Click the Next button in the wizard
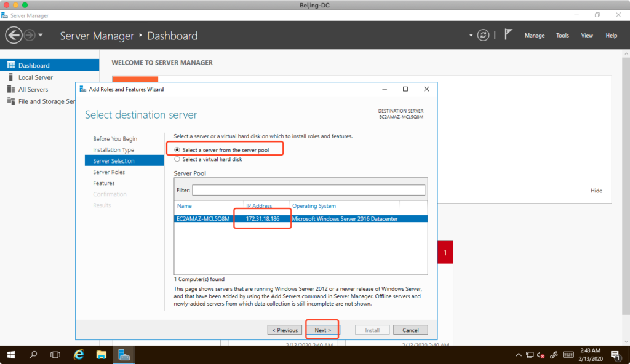 click(322, 330)
